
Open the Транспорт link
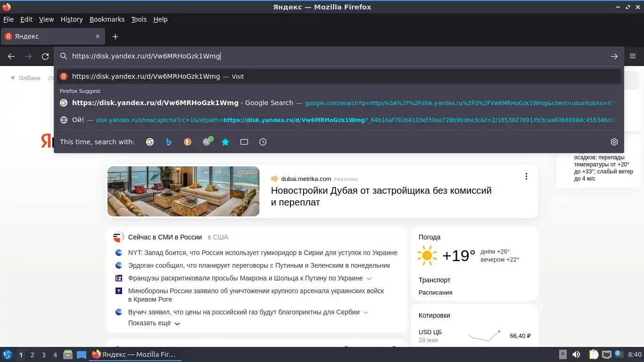point(435,280)
